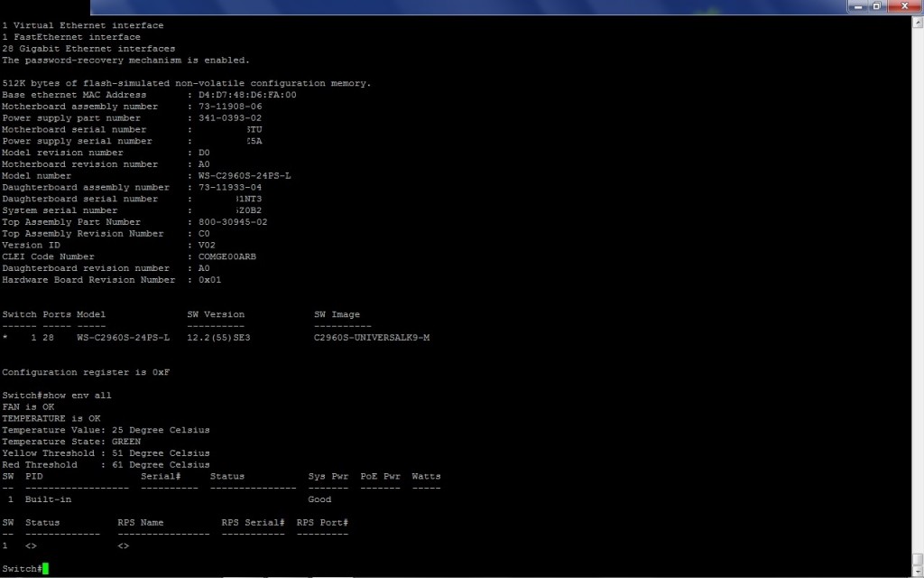924x578 pixels.
Task: Close the terminal window
Action: (904, 6)
